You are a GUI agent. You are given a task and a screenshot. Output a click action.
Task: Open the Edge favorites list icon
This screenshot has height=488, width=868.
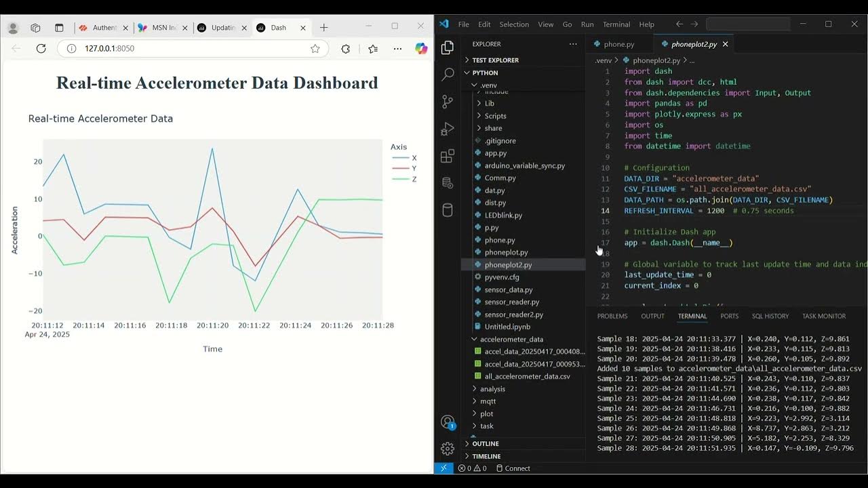(x=373, y=49)
